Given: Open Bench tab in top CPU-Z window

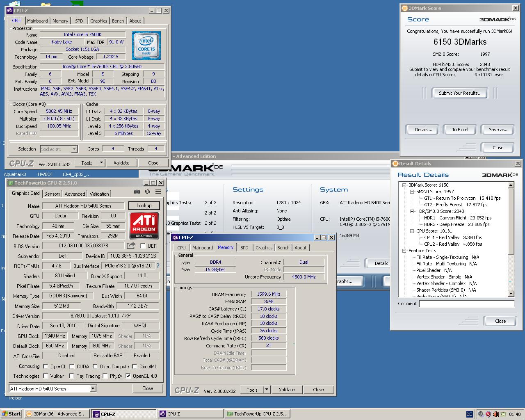Looking at the screenshot, I should [118, 21].
